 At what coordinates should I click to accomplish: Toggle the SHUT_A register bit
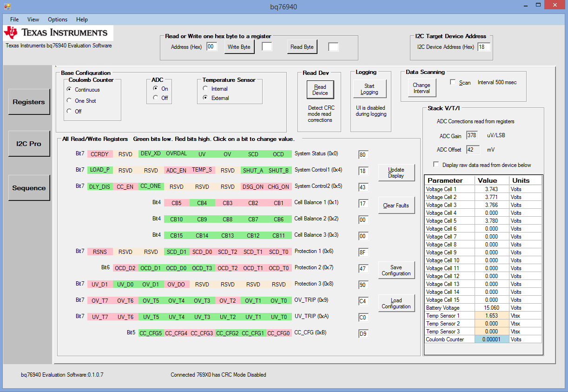tap(253, 170)
